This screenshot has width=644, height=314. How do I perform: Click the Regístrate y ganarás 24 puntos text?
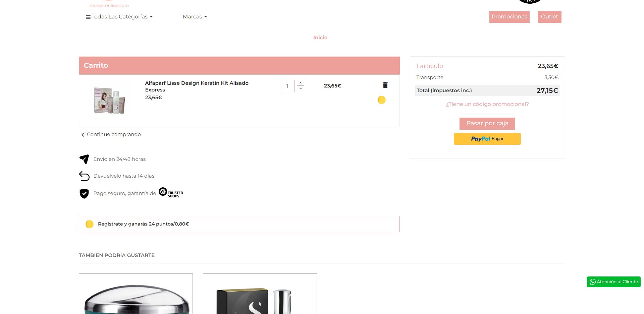click(x=144, y=224)
